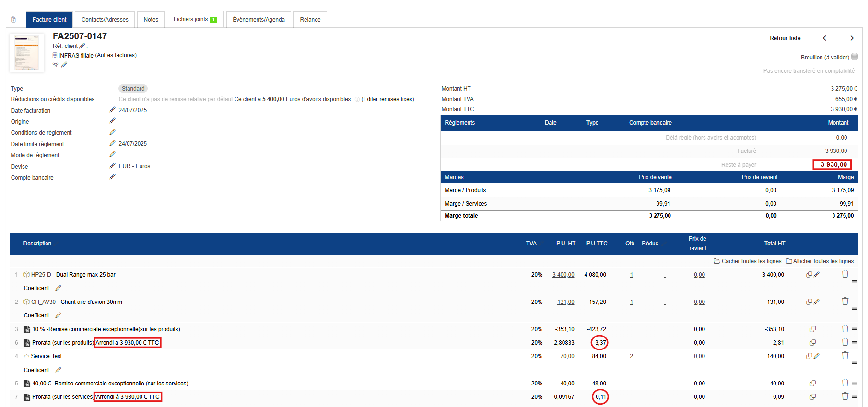Edit Mode de règlement via pencil icon
Screen dimensions: 868x407
click(x=112, y=154)
